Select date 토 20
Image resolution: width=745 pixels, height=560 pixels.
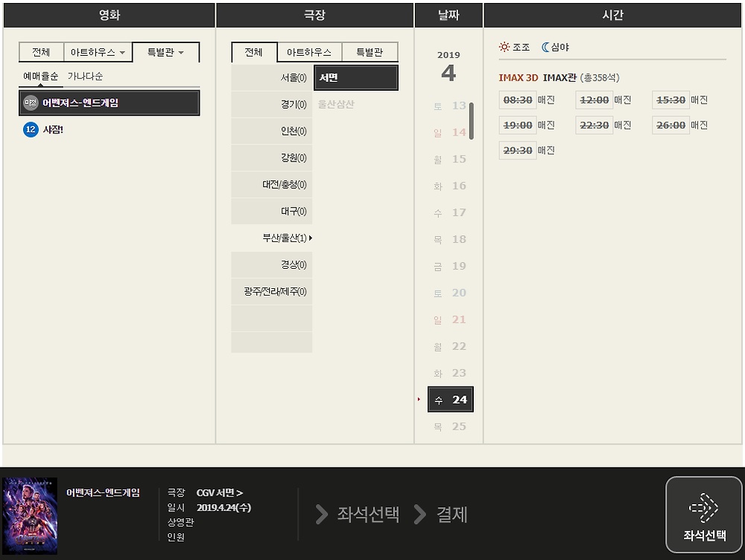(x=450, y=293)
